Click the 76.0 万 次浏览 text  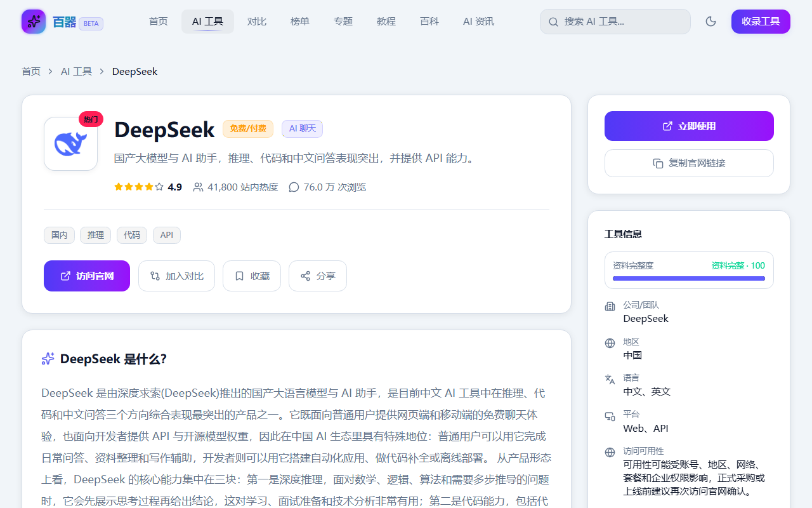[335, 187]
